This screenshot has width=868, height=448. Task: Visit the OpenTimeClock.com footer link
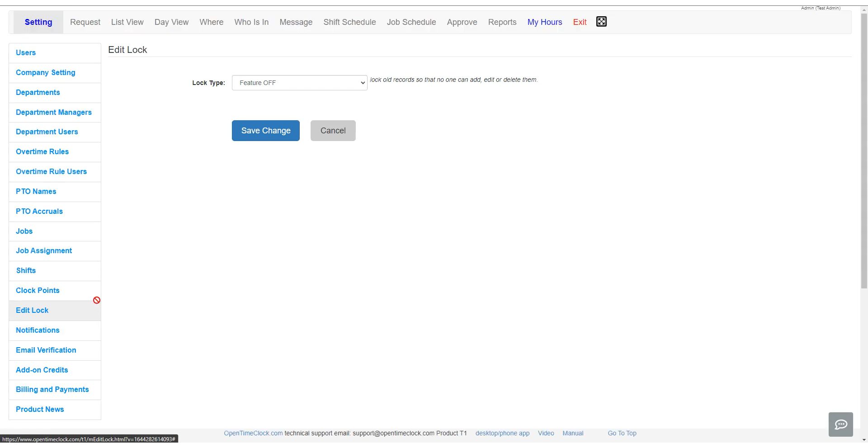point(253,433)
